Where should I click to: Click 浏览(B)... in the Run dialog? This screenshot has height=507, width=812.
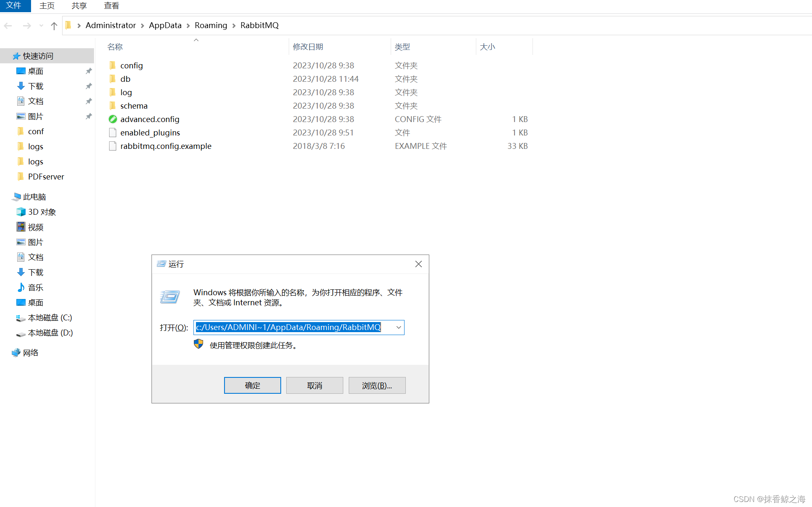coord(377,385)
